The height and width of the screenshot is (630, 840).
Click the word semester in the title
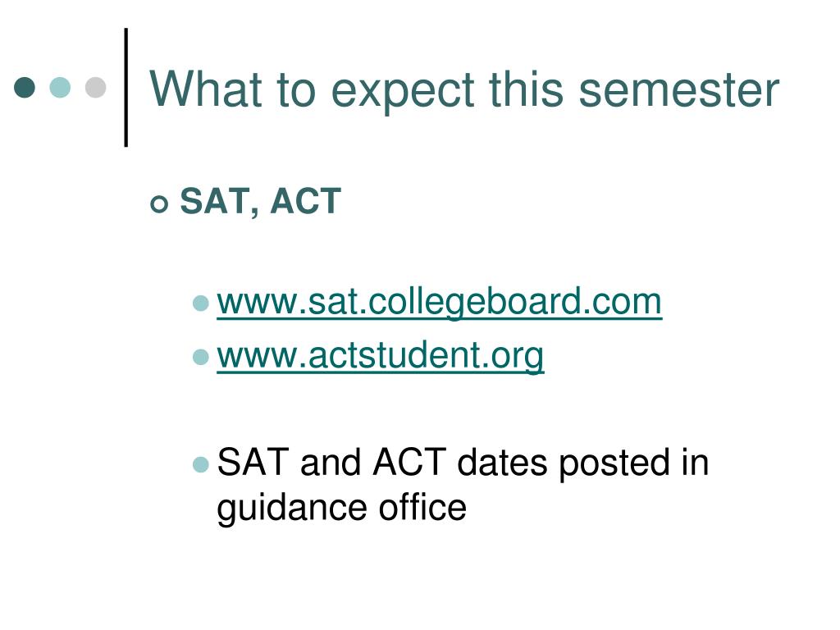coord(678,90)
